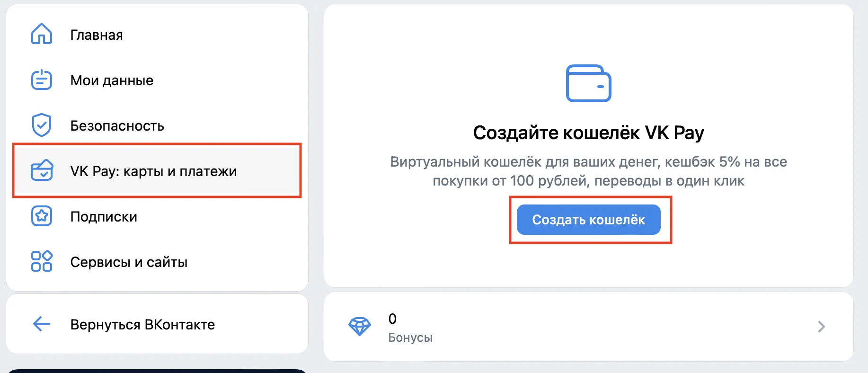The width and height of the screenshot is (868, 373).
Task: Click the Мои данные profile card icon
Action: (42, 80)
